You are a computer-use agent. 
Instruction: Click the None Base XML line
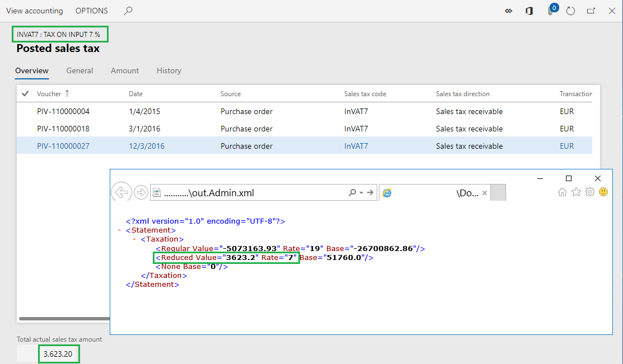click(192, 266)
